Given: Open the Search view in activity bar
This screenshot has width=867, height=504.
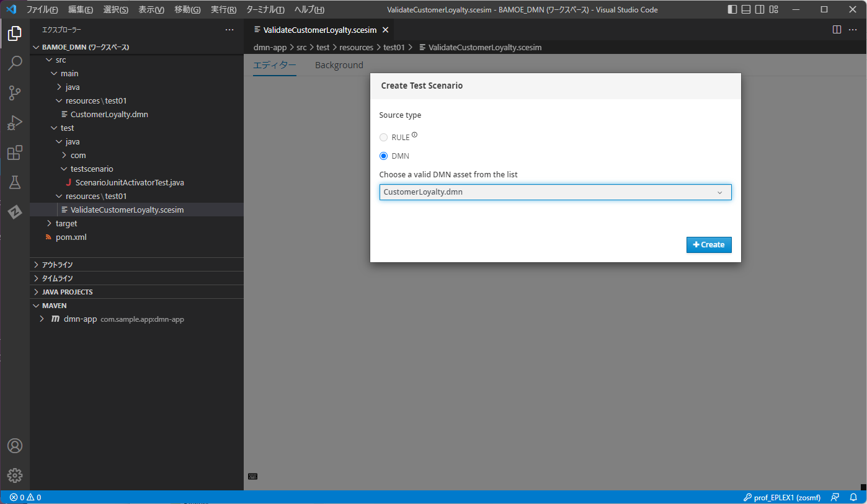Looking at the screenshot, I should (x=15, y=63).
